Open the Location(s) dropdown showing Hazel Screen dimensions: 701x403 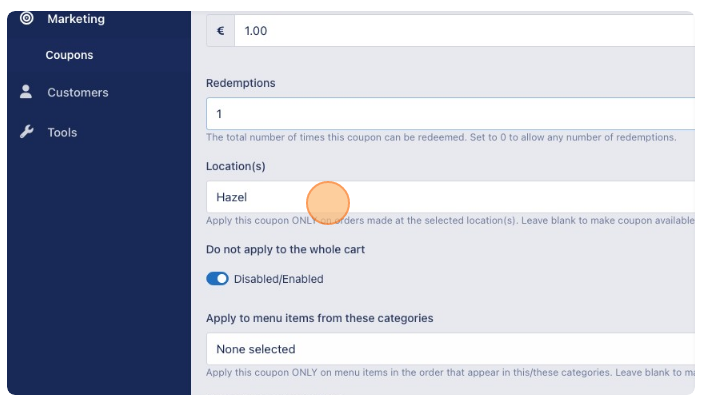point(450,197)
